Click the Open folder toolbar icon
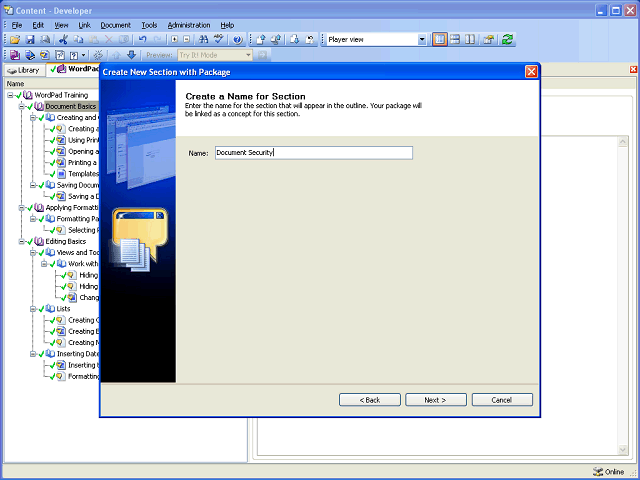The width and height of the screenshot is (640, 480). pyautogui.click(x=15, y=40)
